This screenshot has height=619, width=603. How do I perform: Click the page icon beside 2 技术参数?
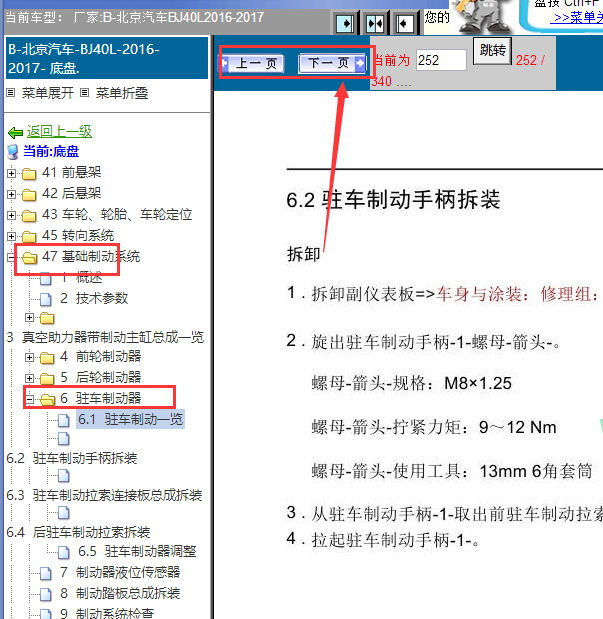coord(46,299)
